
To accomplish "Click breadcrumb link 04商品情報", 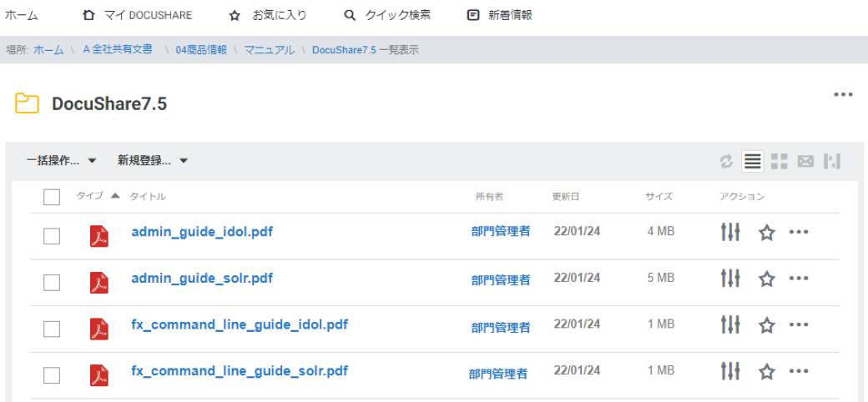I will pos(201,50).
